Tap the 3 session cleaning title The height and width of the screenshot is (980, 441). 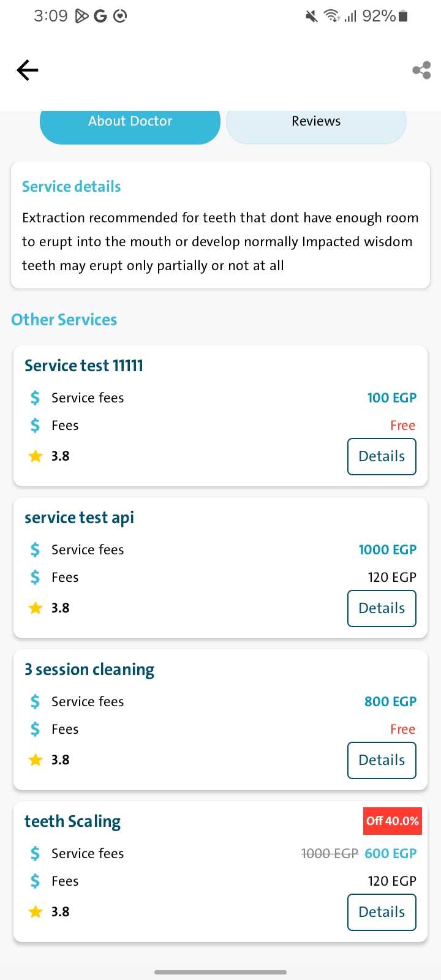(89, 669)
